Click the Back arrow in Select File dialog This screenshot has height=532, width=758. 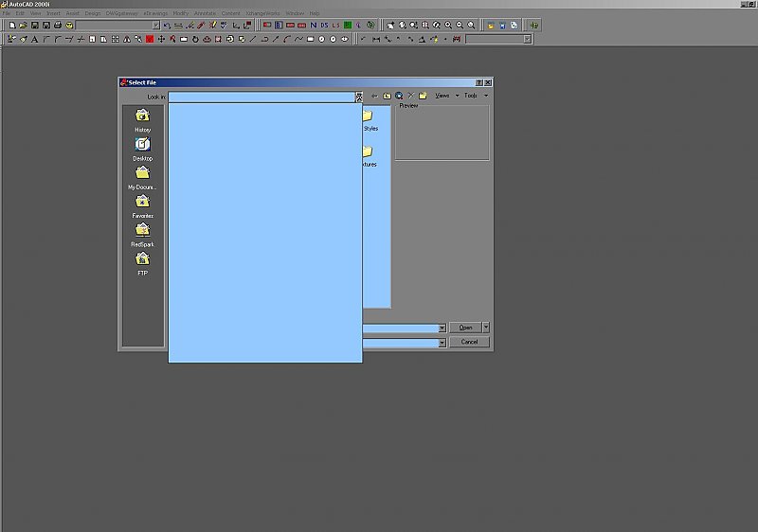(375, 96)
